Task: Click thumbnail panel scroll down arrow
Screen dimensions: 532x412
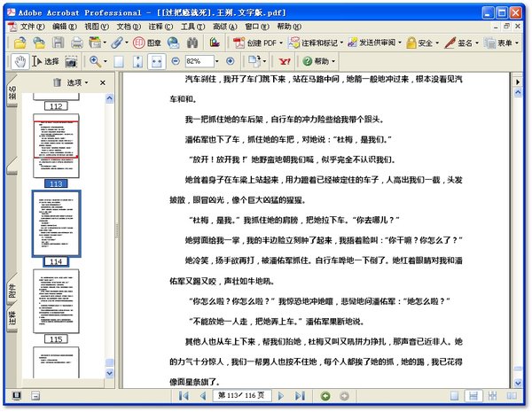Action: click(110, 373)
